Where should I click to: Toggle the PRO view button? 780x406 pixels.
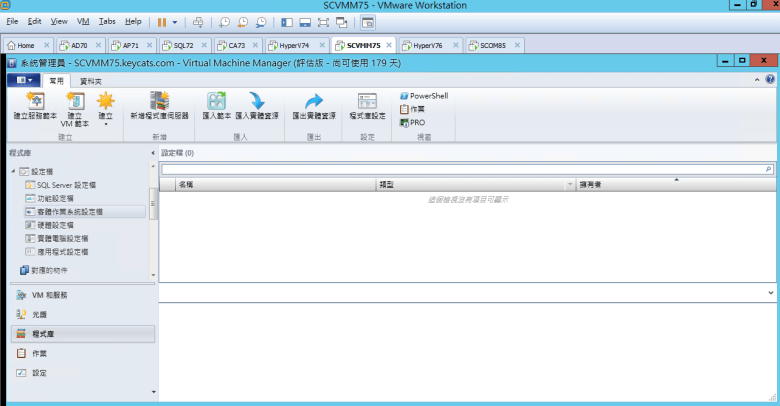pos(412,122)
